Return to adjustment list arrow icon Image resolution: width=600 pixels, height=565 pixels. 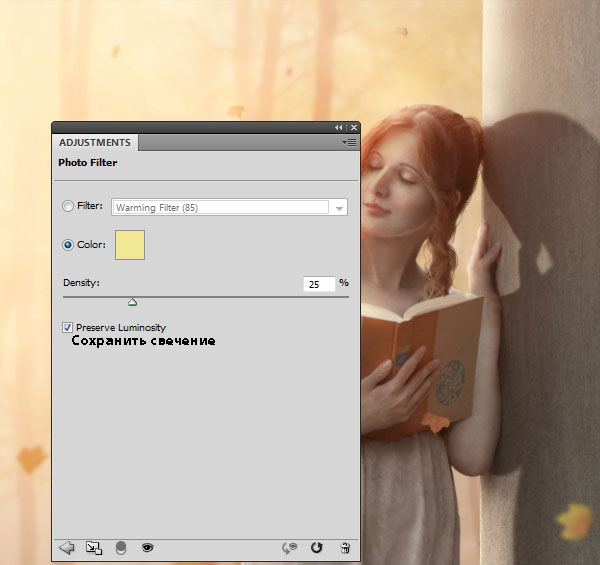[67, 547]
